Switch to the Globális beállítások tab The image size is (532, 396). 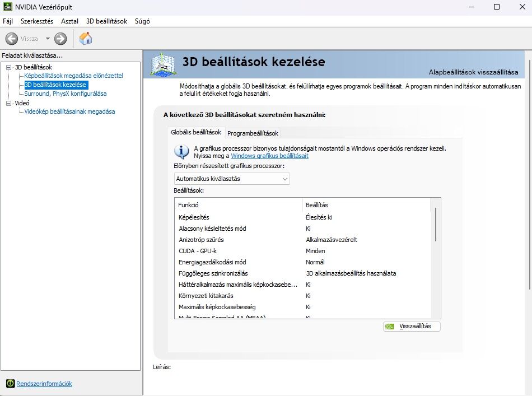[x=196, y=132]
